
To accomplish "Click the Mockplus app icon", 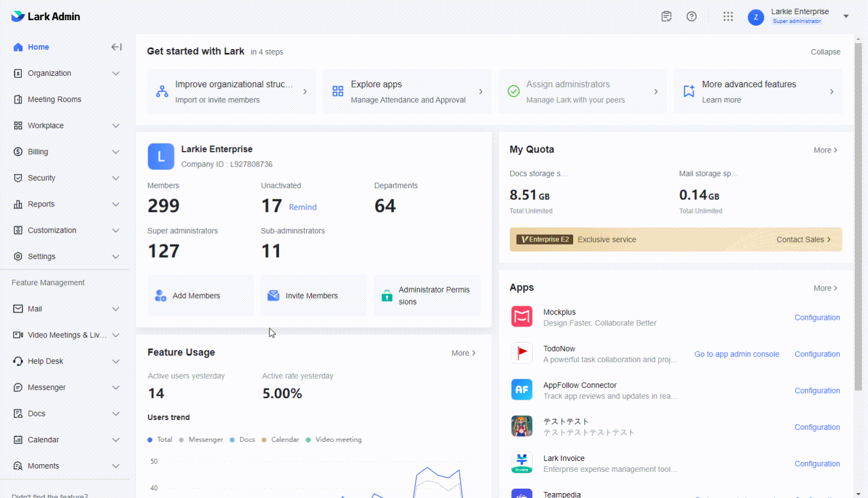I will [x=522, y=317].
